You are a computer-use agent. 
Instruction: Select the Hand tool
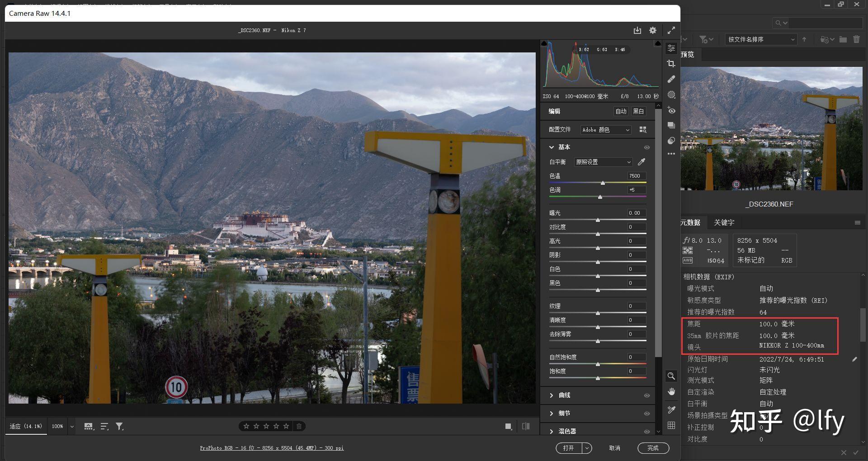pos(671,391)
